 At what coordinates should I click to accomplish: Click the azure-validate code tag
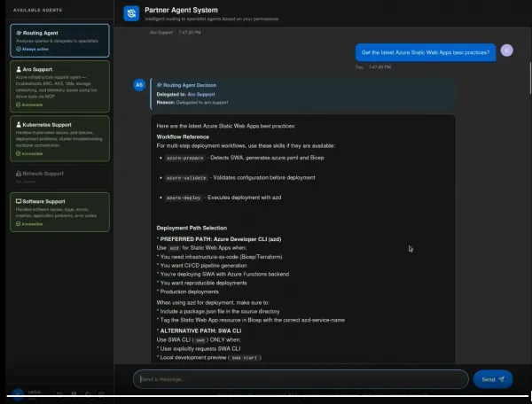[x=186, y=178]
